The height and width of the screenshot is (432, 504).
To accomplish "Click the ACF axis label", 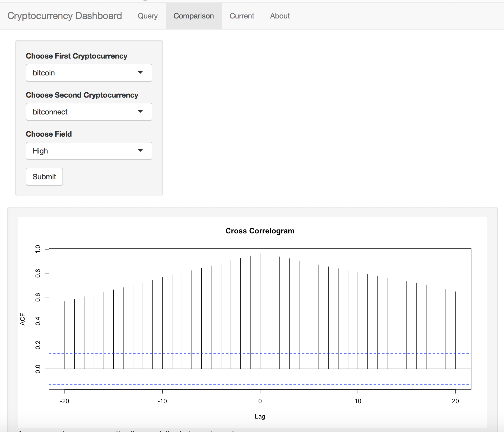I will point(22,319).
